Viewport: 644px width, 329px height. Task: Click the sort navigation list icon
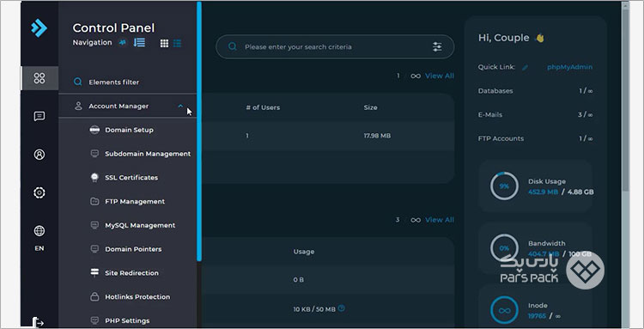click(139, 43)
